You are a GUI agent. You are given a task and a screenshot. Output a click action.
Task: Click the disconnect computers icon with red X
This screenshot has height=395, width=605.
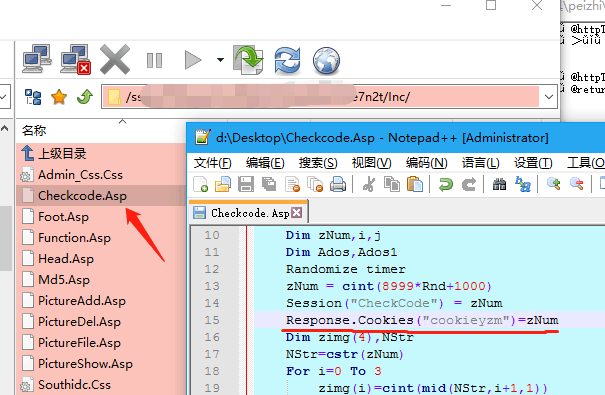[x=75, y=59]
